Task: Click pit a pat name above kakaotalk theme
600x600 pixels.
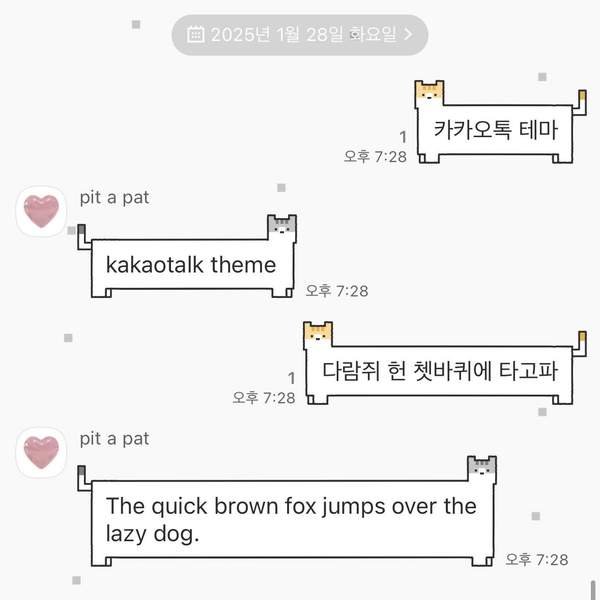Action: coord(114,198)
